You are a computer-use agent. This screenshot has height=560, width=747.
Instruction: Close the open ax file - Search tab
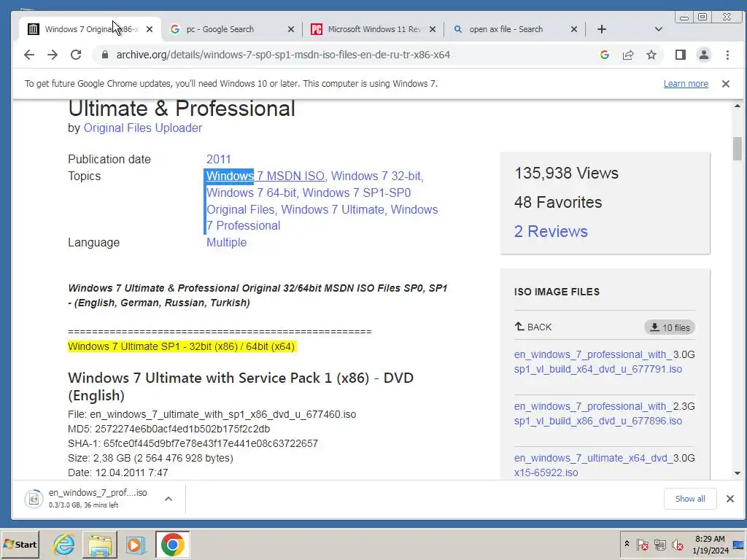(x=574, y=29)
